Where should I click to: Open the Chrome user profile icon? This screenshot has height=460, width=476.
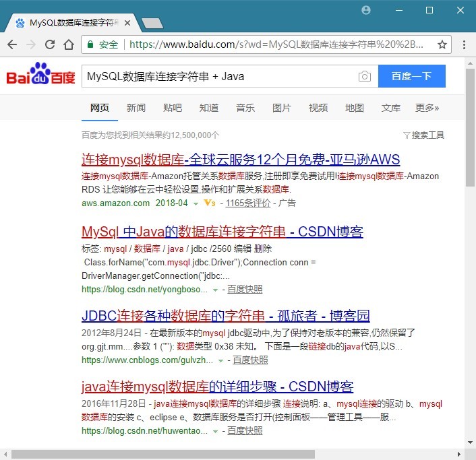366,10
